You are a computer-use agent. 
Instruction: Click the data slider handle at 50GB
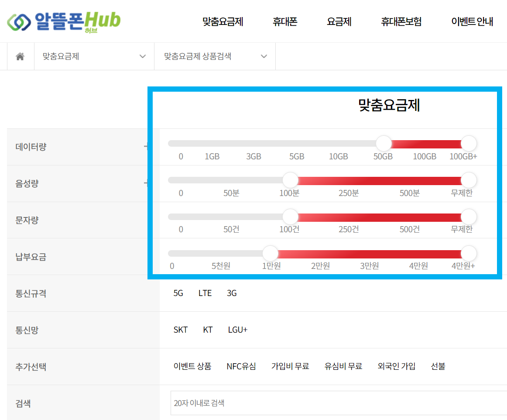click(384, 143)
